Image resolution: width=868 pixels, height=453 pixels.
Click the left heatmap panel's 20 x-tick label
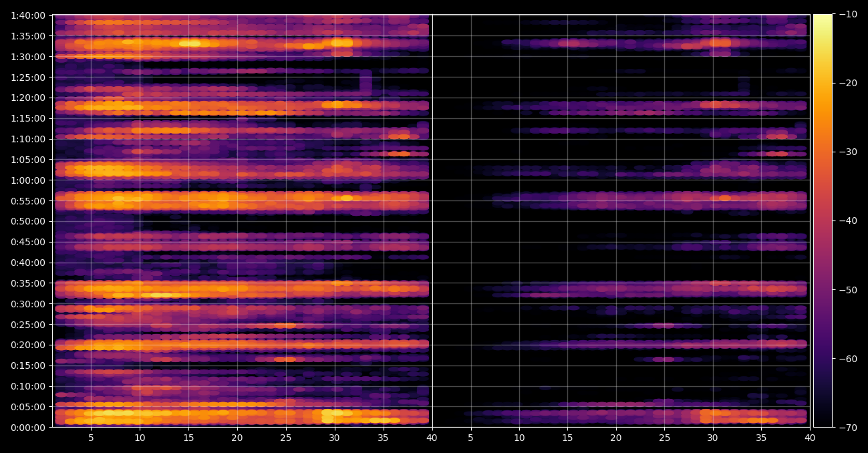point(237,438)
